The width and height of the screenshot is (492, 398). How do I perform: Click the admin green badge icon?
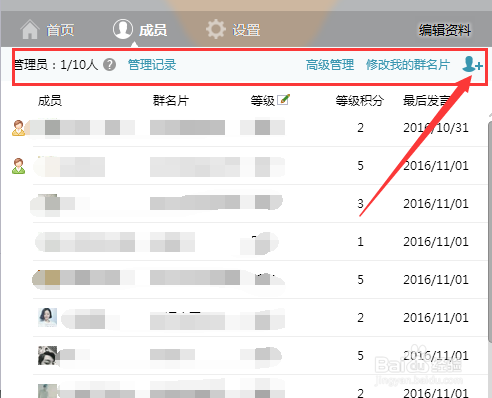tap(18, 166)
